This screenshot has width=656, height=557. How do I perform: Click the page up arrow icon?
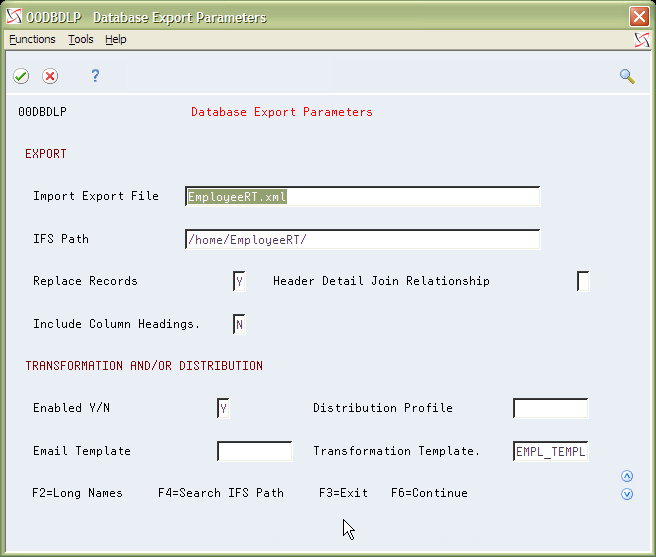coord(627,476)
